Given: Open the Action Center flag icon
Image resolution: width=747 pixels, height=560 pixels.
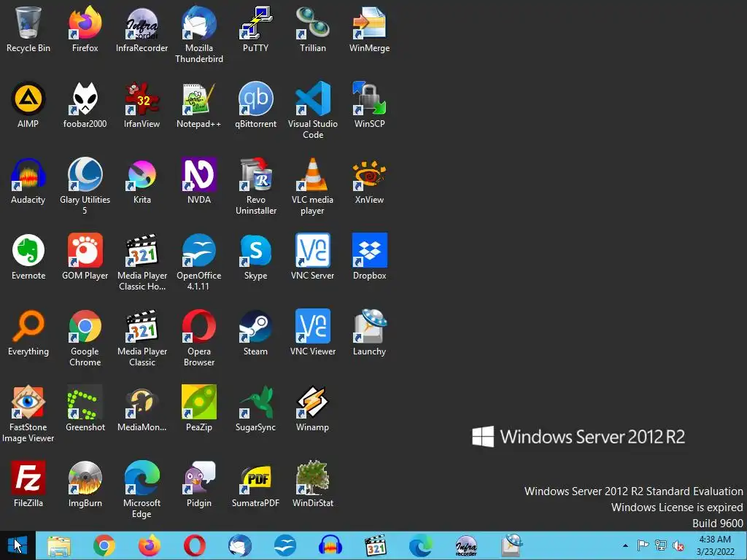Looking at the screenshot, I should (643, 545).
